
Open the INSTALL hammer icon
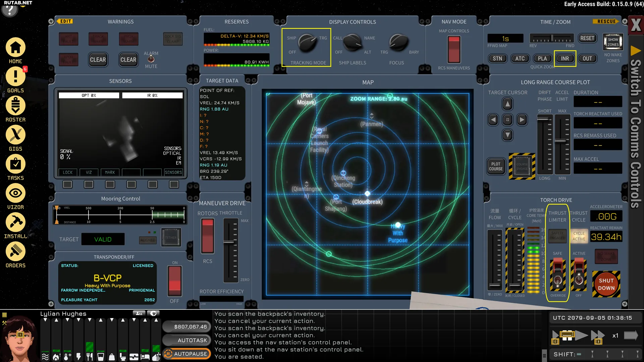click(15, 222)
